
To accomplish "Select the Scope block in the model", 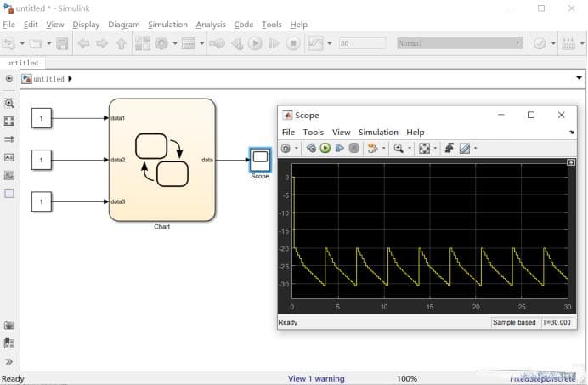I will [x=260, y=159].
